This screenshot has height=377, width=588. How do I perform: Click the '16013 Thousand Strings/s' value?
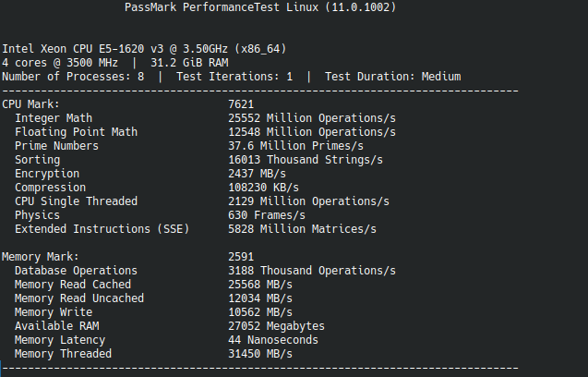tap(306, 160)
